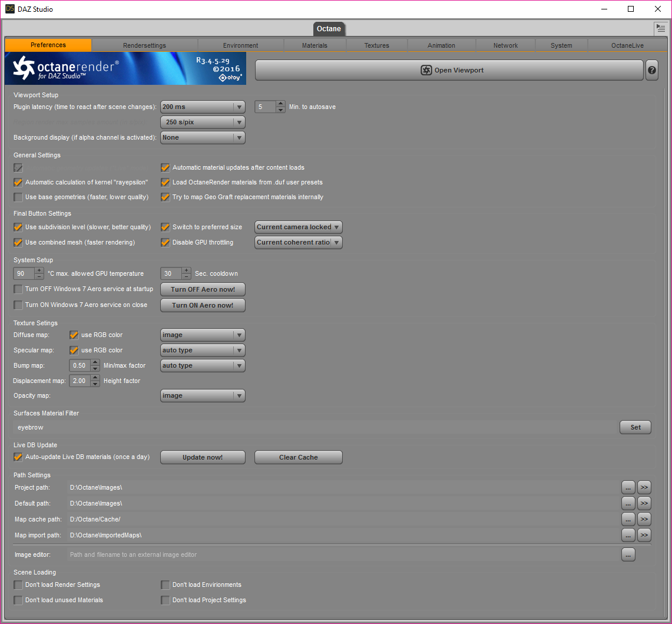Click the Project path D:\Octane\Images\ field
Screen dimensions: 672x624
pos(343,488)
